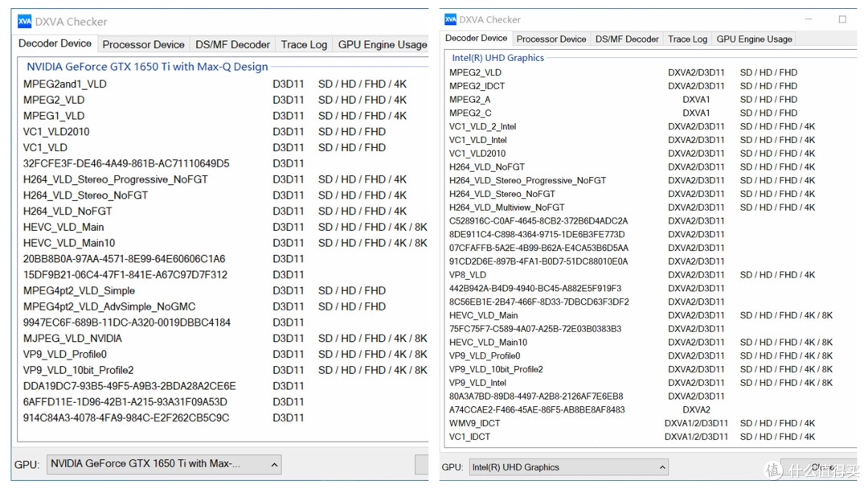Select the MJPEG_VLD_NVIDIA row
Image resolution: width=868 pixels, height=489 pixels.
pos(225,339)
